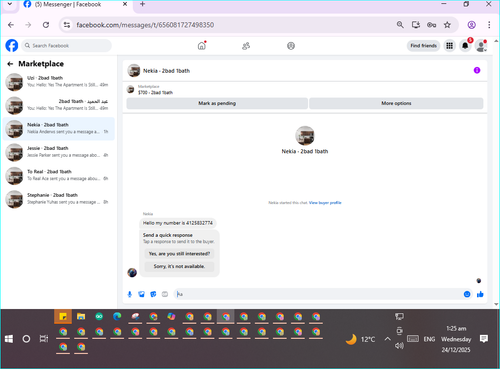This screenshot has height=369, width=500.
Task: Bookmark this page with the star
Action: (447, 25)
